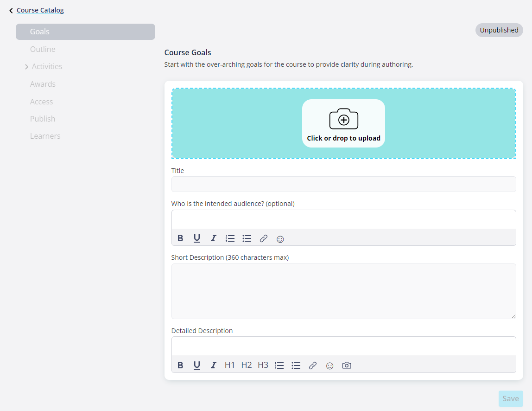Click the Unpublished status badge
The width and height of the screenshot is (532, 411).
tap(499, 30)
